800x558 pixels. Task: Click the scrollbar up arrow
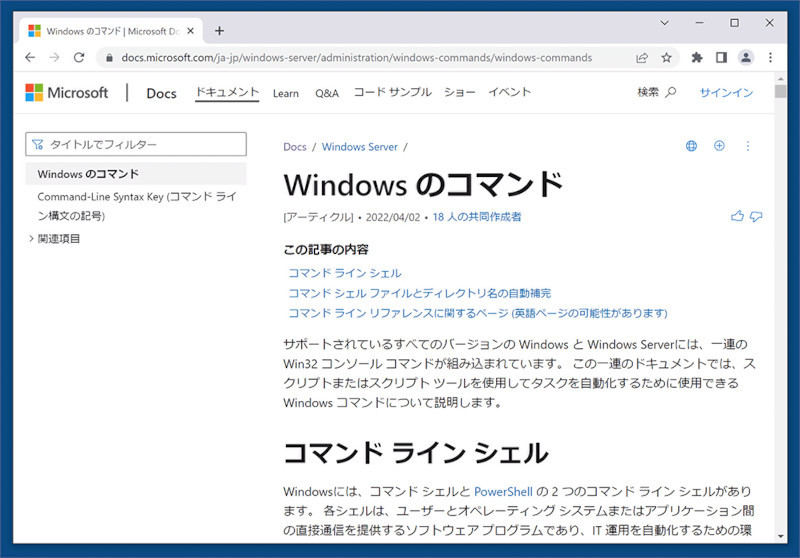(780, 79)
